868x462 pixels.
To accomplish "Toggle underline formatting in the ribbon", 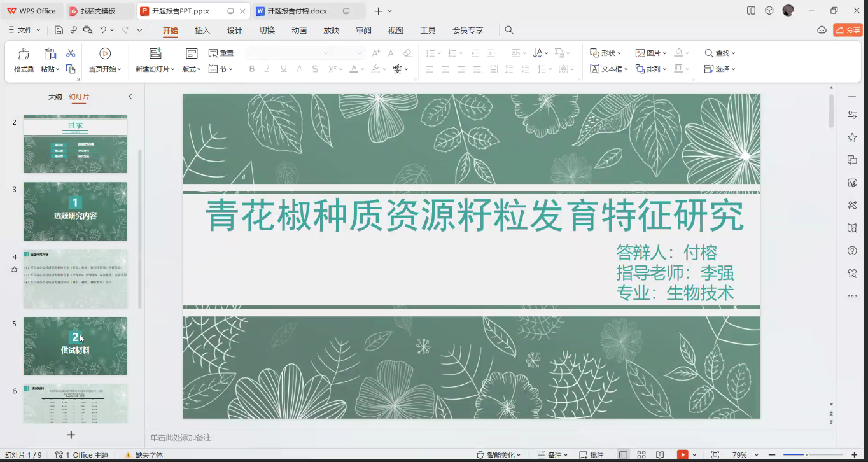I will click(x=283, y=68).
